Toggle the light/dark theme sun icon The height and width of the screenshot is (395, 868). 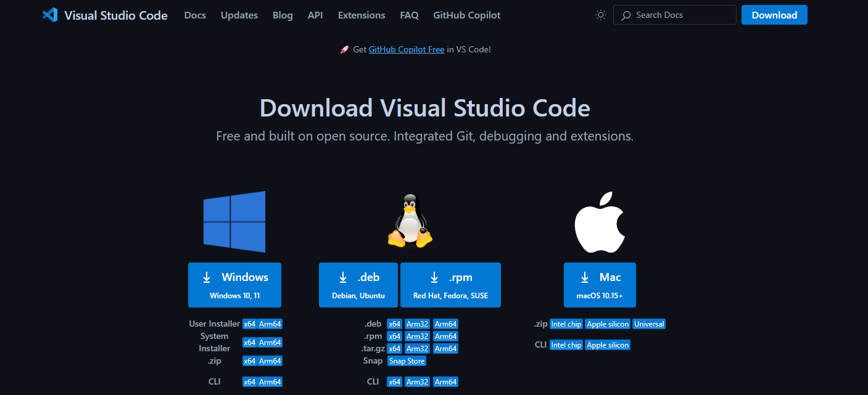[x=601, y=15]
